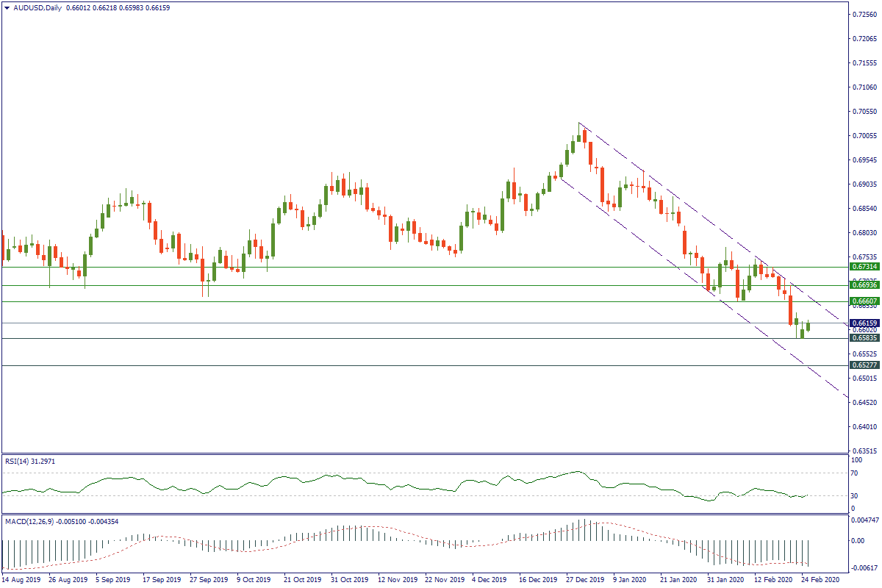
Task: Click the triangle arrow beside AUDUSD,Daily
Action: 7,7
